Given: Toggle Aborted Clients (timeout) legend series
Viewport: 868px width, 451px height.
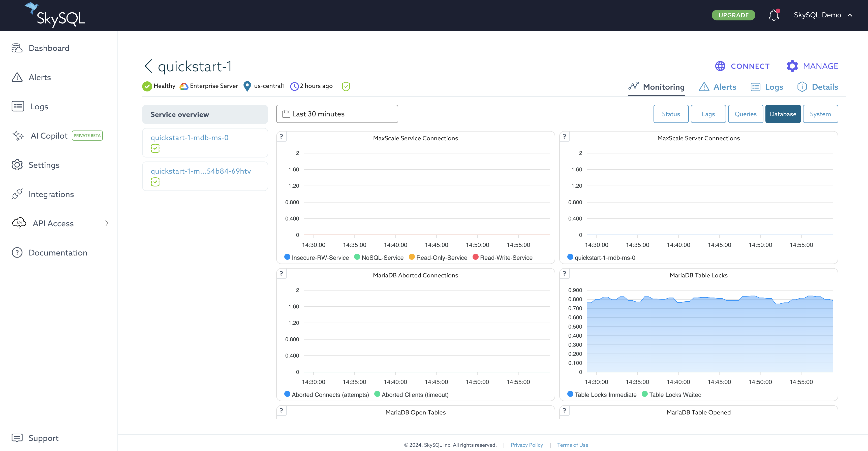Looking at the screenshot, I should pos(411,394).
